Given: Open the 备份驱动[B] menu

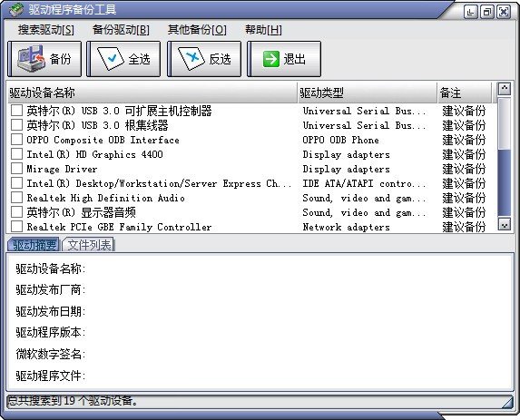Looking at the screenshot, I should pos(121,30).
